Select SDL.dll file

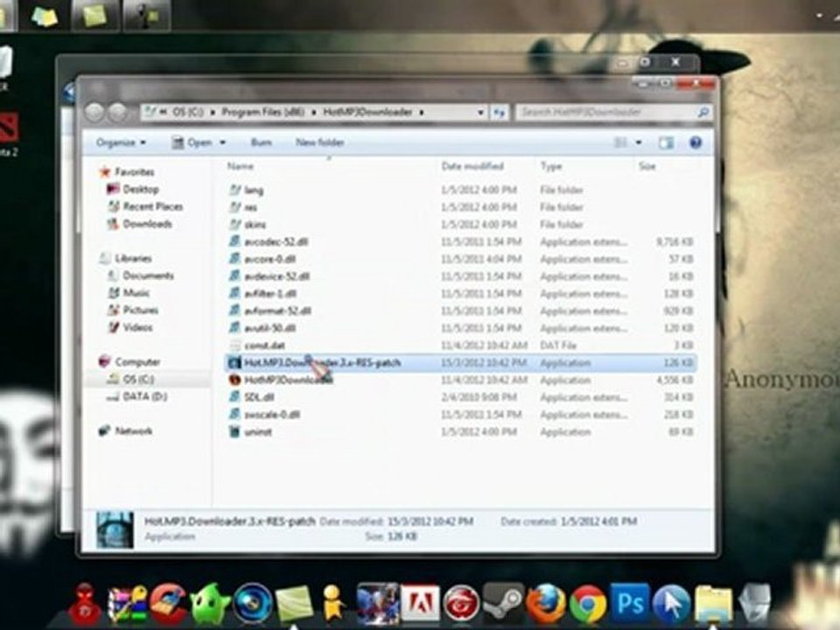[x=259, y=397]
